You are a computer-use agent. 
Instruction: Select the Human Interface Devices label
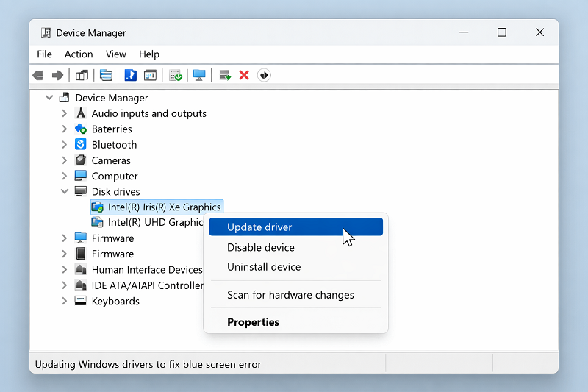(x=147, y=270)
